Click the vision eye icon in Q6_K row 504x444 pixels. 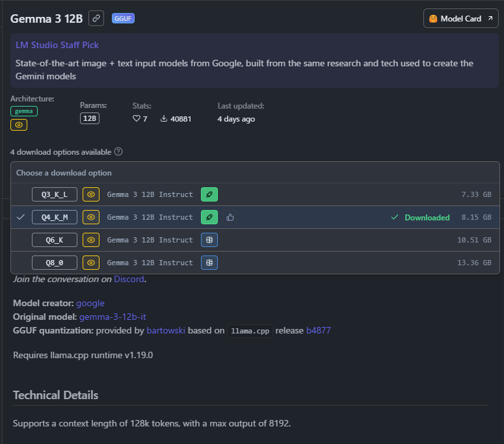(x=91, y=240)
